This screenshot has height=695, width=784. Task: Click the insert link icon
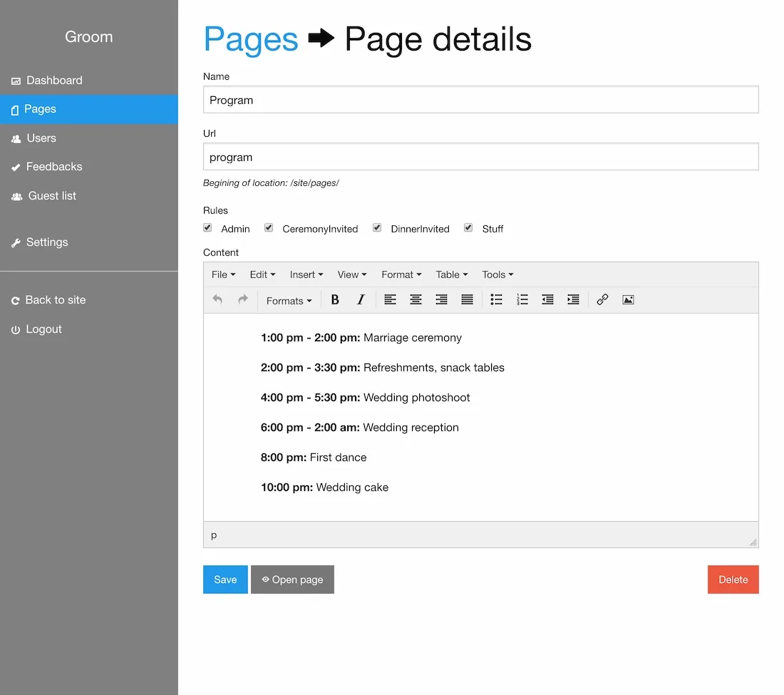point(602,300)
